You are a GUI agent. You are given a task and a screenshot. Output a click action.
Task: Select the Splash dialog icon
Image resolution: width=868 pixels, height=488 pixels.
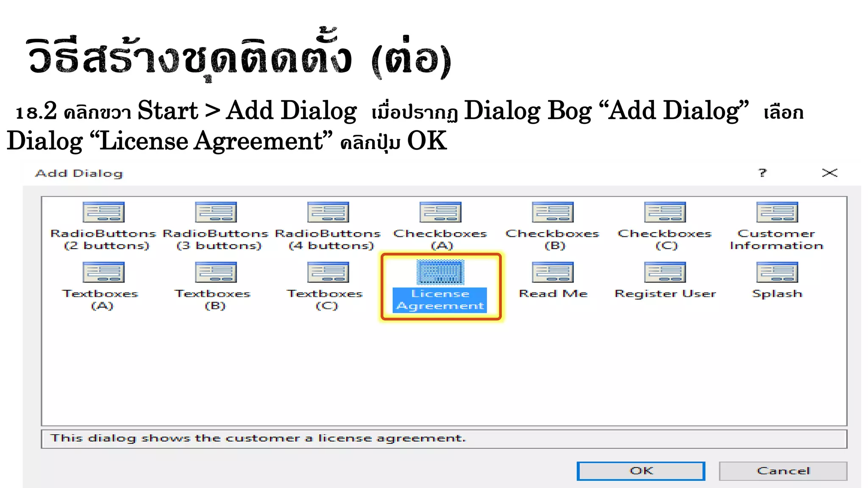point(777,272)
